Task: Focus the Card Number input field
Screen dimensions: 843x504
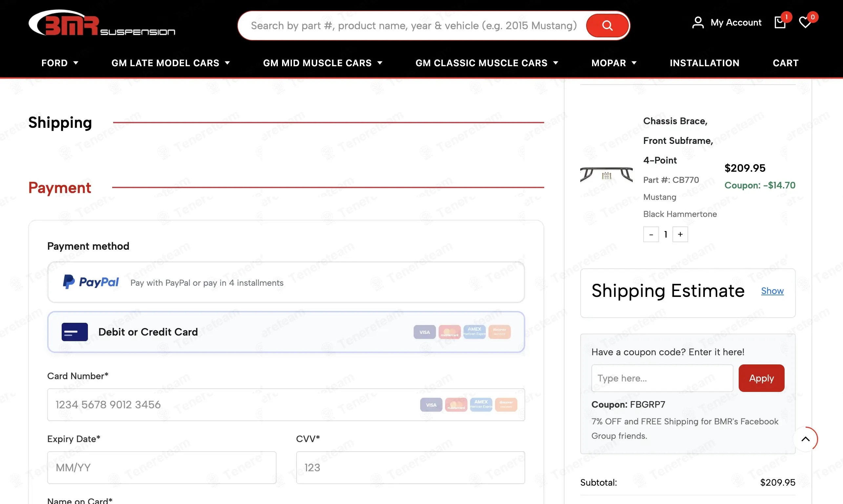Action: (x=286, y=404)
